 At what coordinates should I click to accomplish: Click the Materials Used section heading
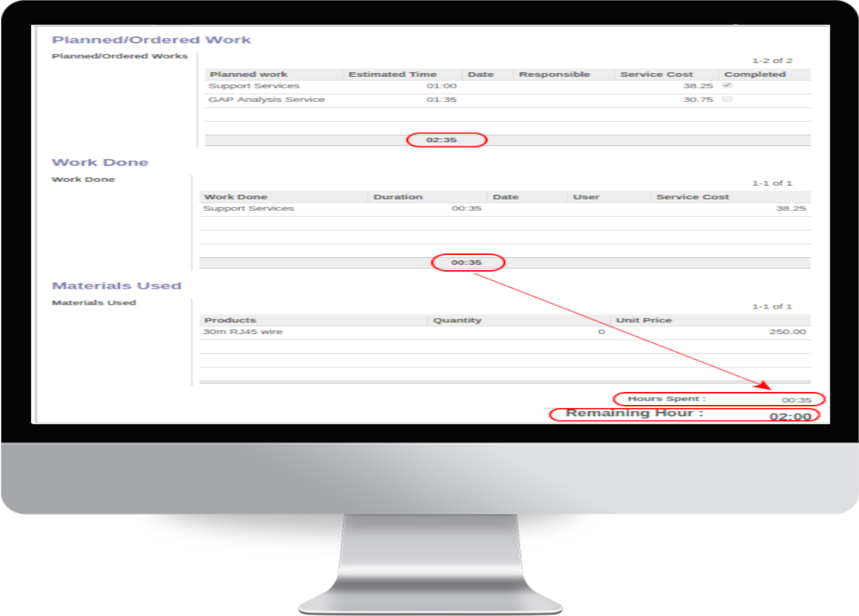point(117,286)
